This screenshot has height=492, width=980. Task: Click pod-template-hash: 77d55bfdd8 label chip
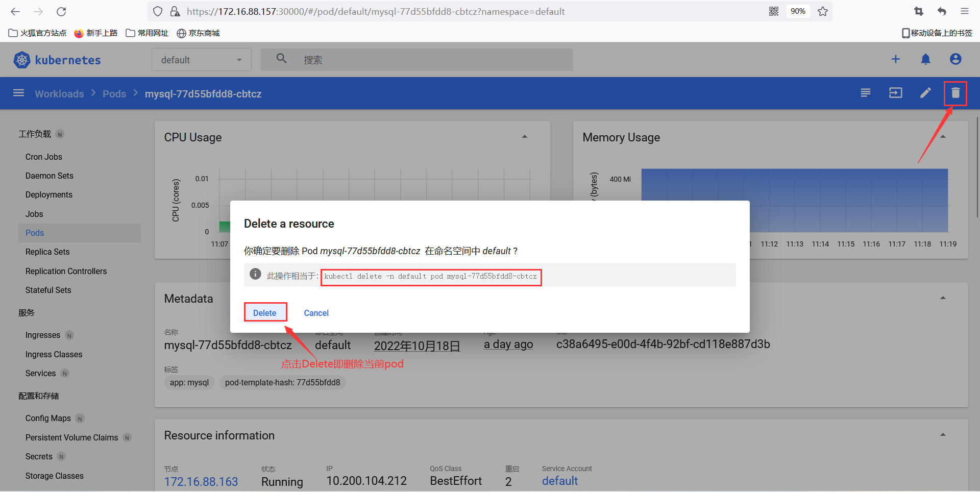[x=283, y=382]
